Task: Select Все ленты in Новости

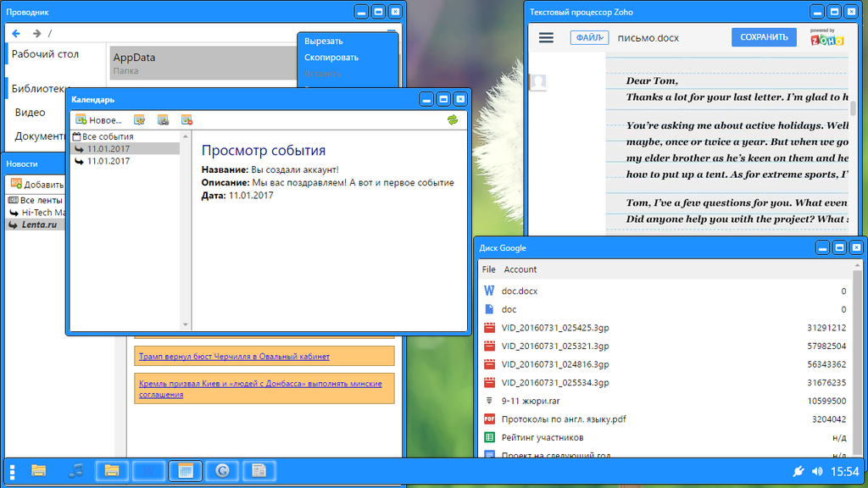Action: click(x=36, y=200)
